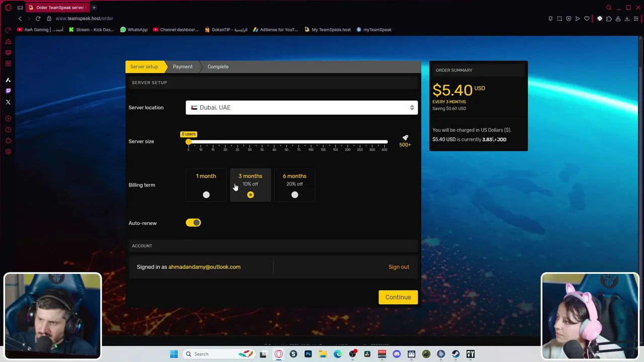Viewport: 644px width, 362px height.
Task: Open the Aria AI sidebar icon
Action: (8, 80)
